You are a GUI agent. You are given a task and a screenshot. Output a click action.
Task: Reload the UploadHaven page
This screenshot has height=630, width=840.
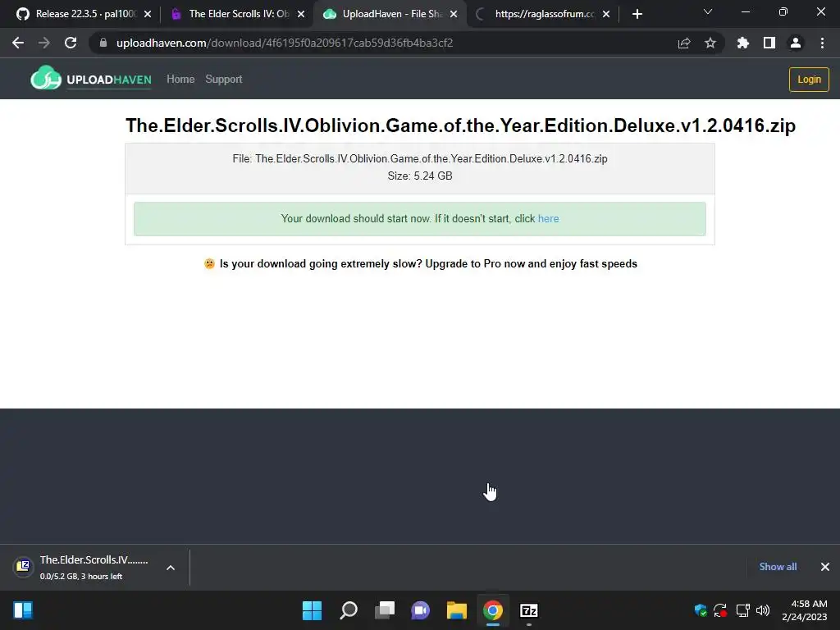71,43
